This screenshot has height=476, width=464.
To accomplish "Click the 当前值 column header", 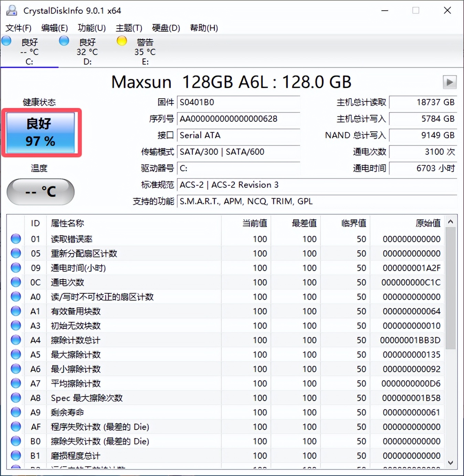I will tap(246, 223).
